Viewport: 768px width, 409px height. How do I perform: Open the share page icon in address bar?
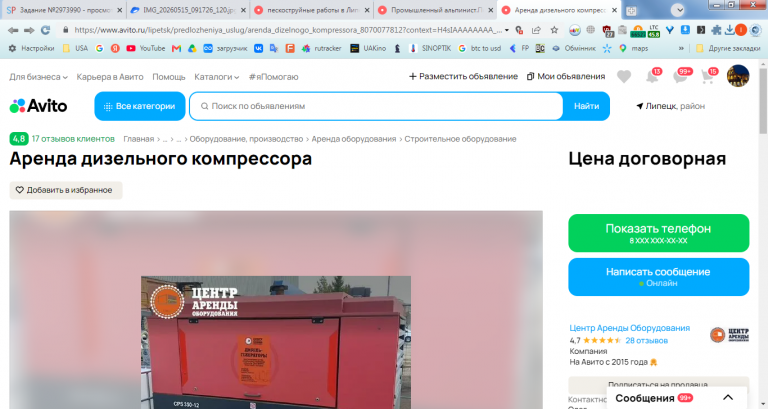point(536,30)
